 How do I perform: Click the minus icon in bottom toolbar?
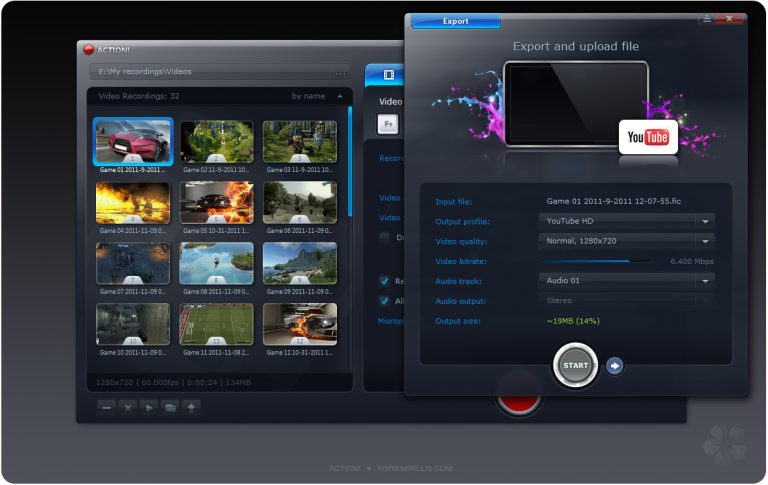click(x=106, y=408)
